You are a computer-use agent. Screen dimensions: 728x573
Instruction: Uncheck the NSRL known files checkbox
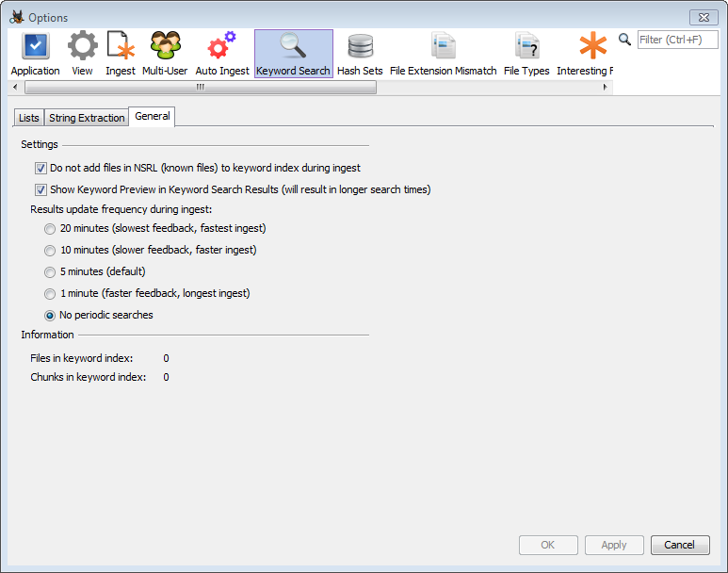[40, 169]
